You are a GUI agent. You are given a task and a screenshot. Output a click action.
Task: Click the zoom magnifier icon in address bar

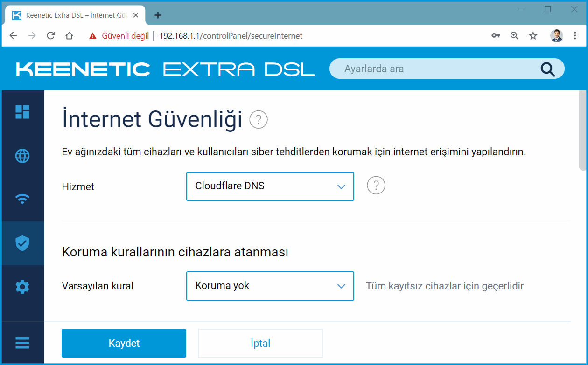click(x=514, y=36)
